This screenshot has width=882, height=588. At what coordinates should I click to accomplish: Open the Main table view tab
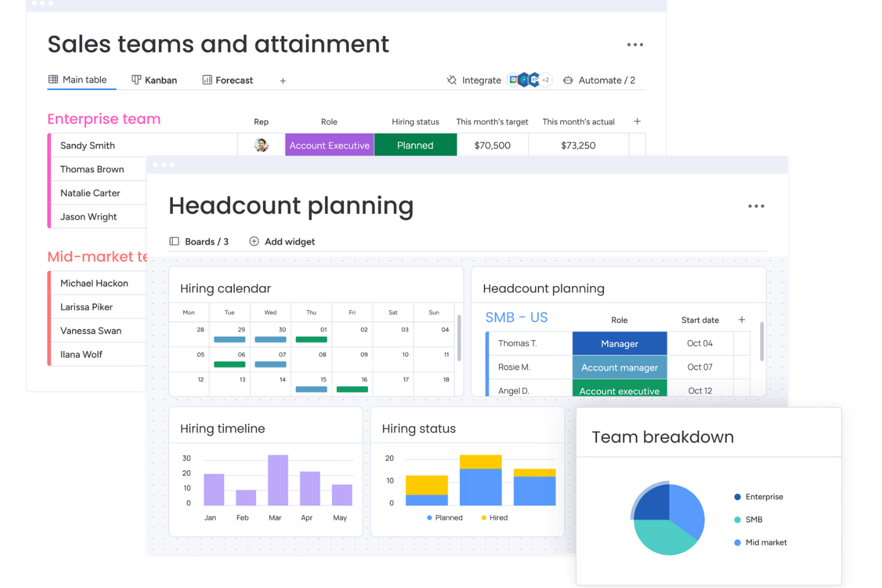pyautogui.click(x=77, y=80)
